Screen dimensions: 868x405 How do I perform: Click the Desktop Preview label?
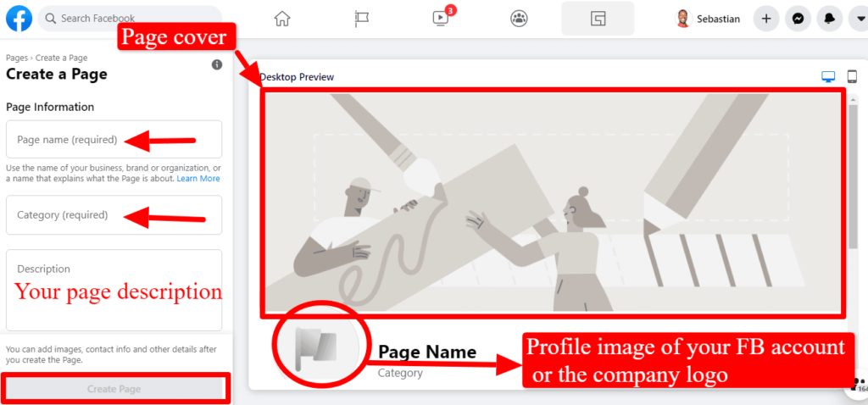[x=297, y=77]
